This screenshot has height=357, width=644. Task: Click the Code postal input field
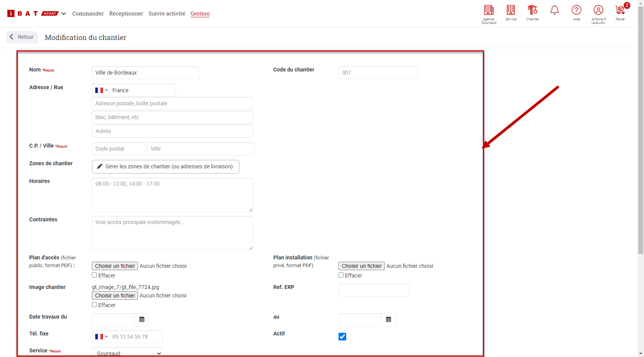click(x=118, y=149)
